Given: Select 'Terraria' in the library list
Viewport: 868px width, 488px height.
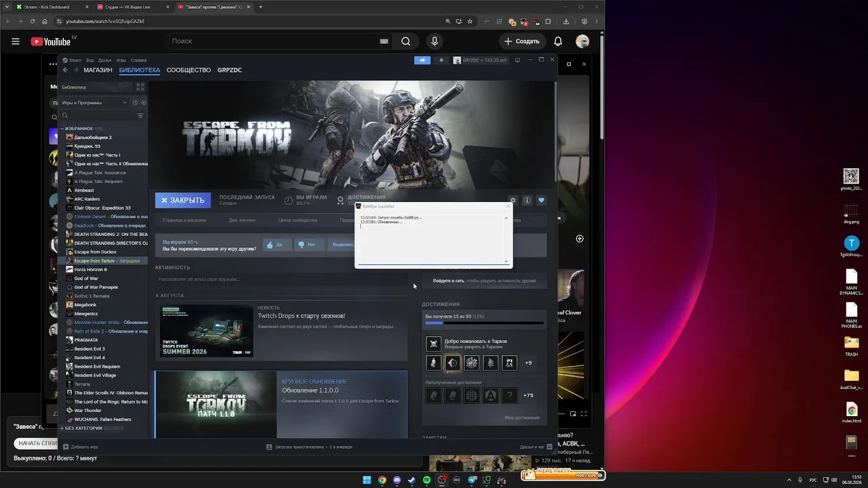Looking at the screenshot, I should click(x=82, y=384).
